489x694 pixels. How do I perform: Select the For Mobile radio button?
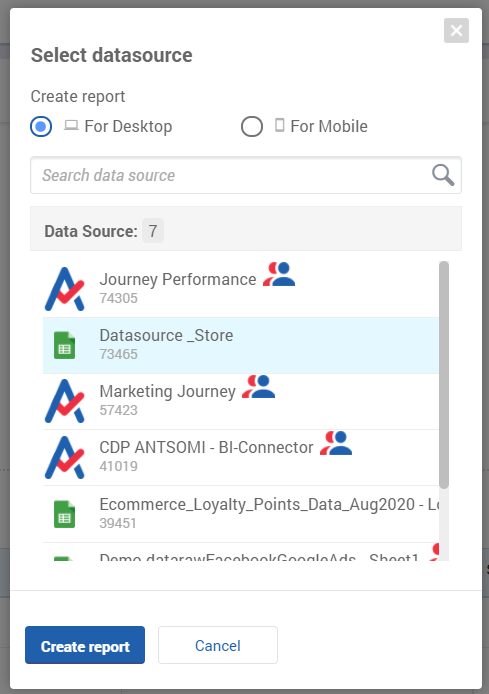(x=252, y=127)
